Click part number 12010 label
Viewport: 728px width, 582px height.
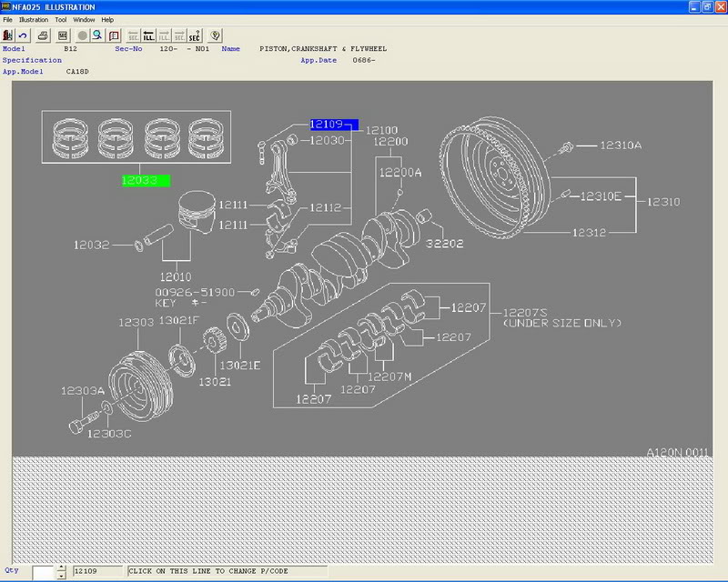[176, 277]
